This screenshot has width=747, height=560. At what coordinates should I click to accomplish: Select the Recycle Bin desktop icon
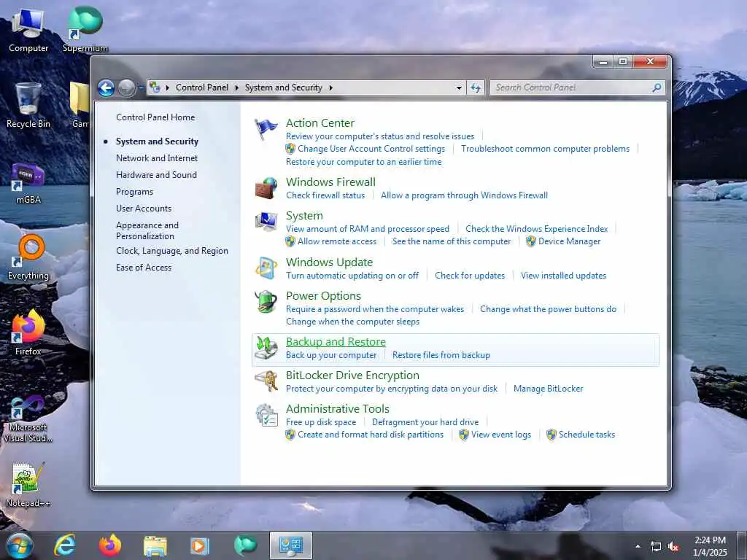point(28,106)
